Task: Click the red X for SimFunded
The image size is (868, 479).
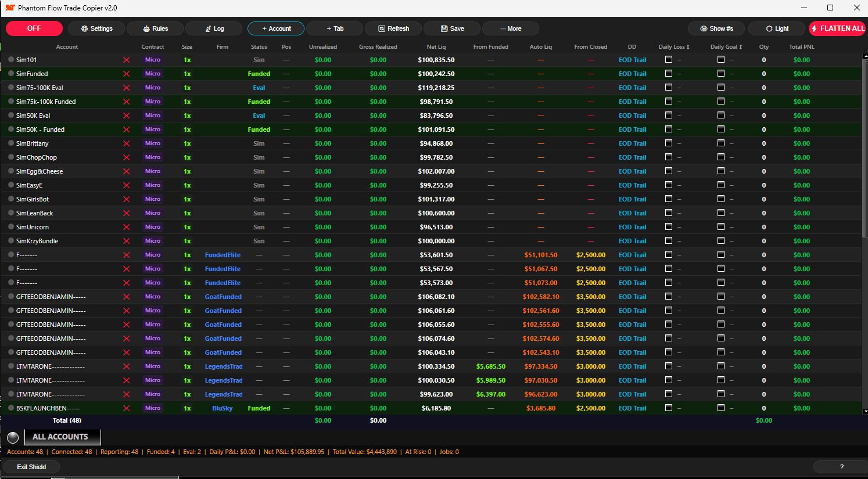Action: 126,74
